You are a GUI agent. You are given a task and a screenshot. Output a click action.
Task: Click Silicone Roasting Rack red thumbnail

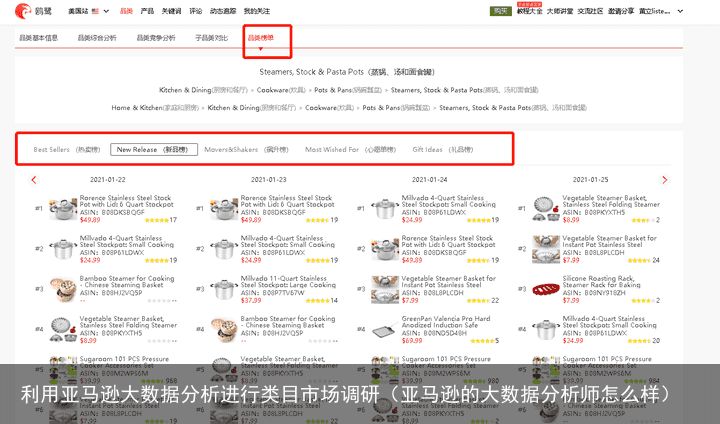[546, 289]
